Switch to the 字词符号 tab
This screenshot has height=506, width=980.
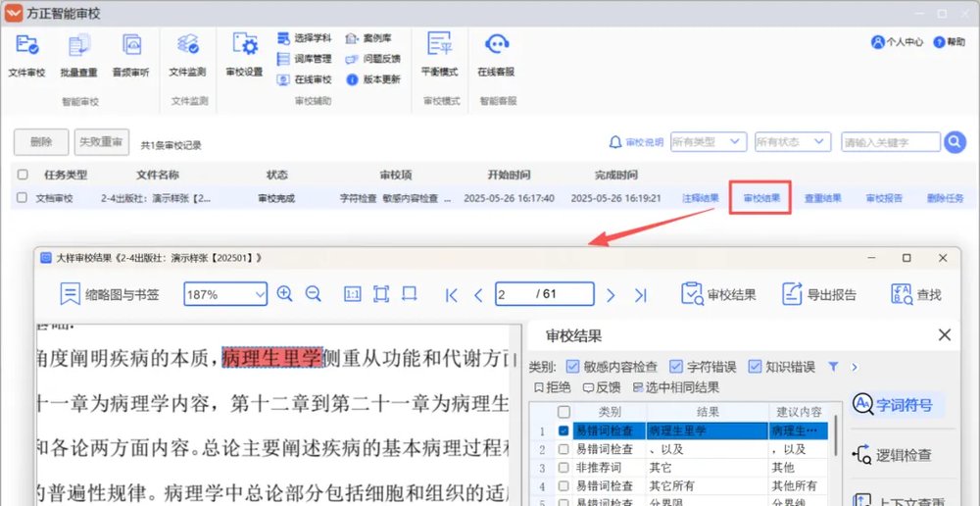pos(893,404)
